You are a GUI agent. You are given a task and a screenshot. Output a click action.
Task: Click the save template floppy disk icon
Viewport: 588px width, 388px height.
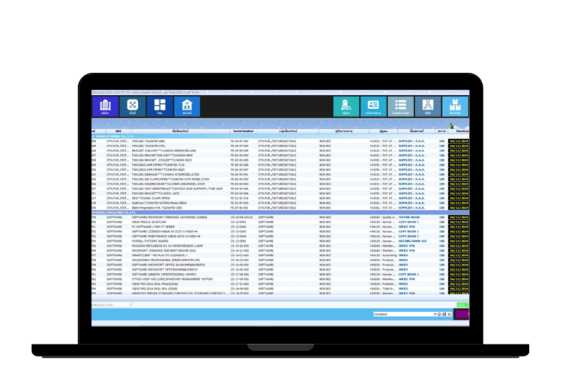coord(444,314)
